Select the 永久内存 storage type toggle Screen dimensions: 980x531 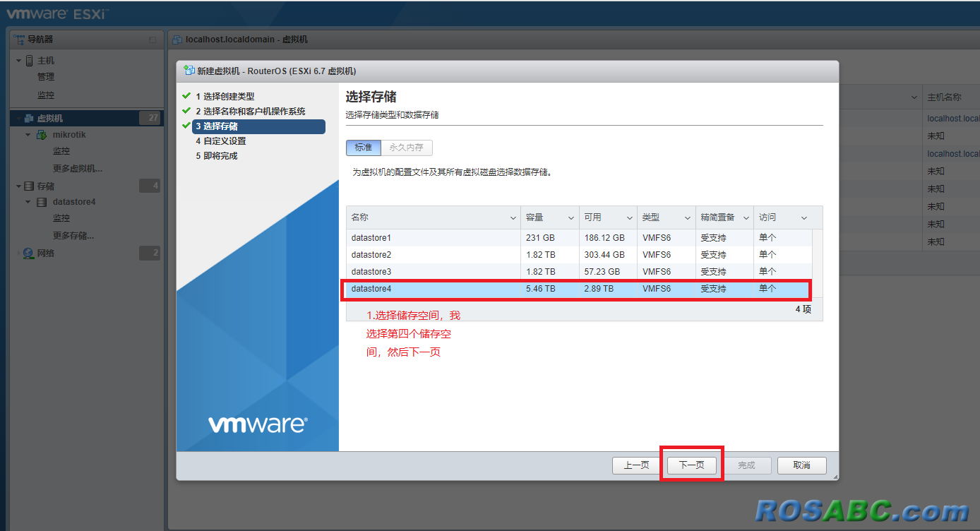click(x=407, y=148)
